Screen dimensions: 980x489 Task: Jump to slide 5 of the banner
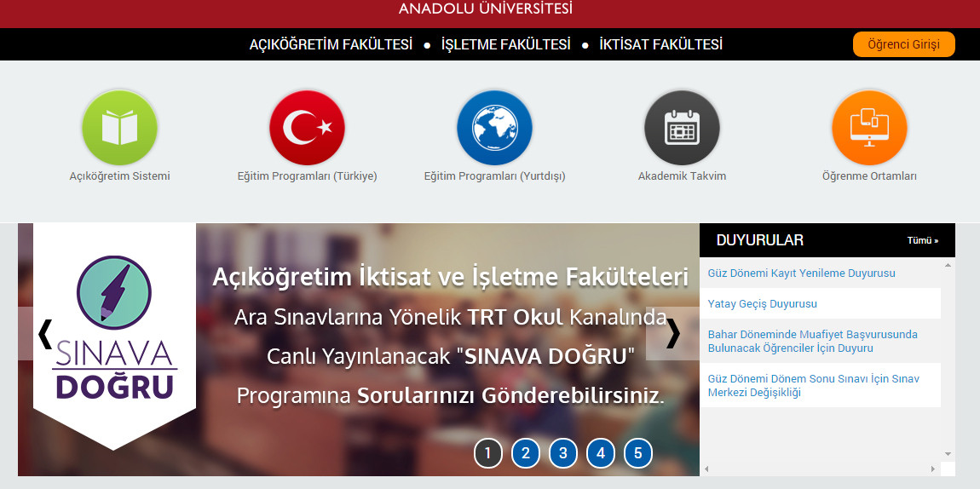tap(638, 453)
